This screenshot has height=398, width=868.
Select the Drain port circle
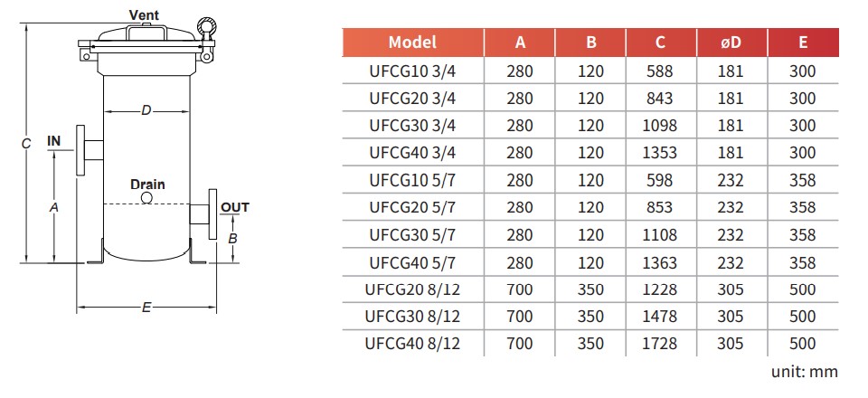[146, 197]
